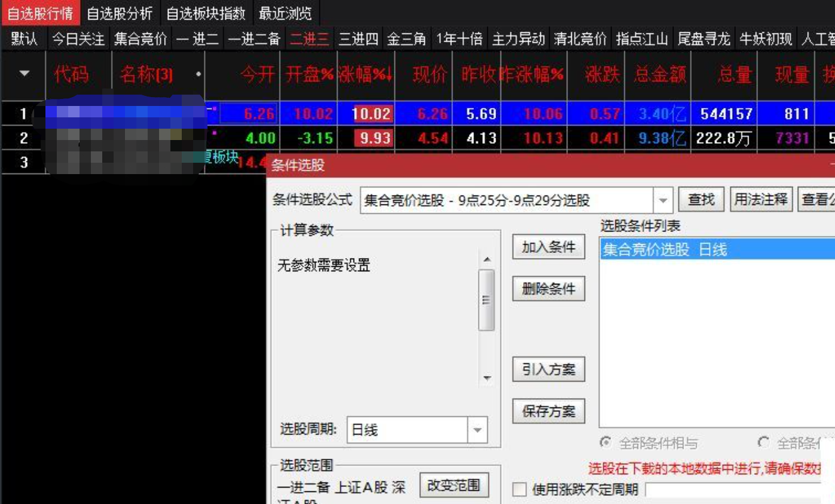Select stock row number 3
The width and height of the screenshot is (835, 504).
24,162
